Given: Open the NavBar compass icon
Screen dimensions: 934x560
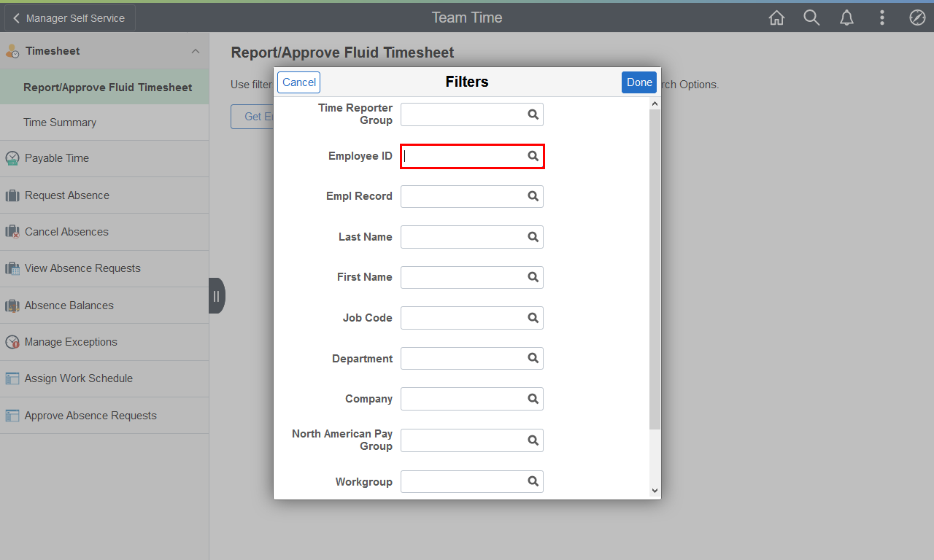Looking at the screenshot, I should tap(917, 18).
